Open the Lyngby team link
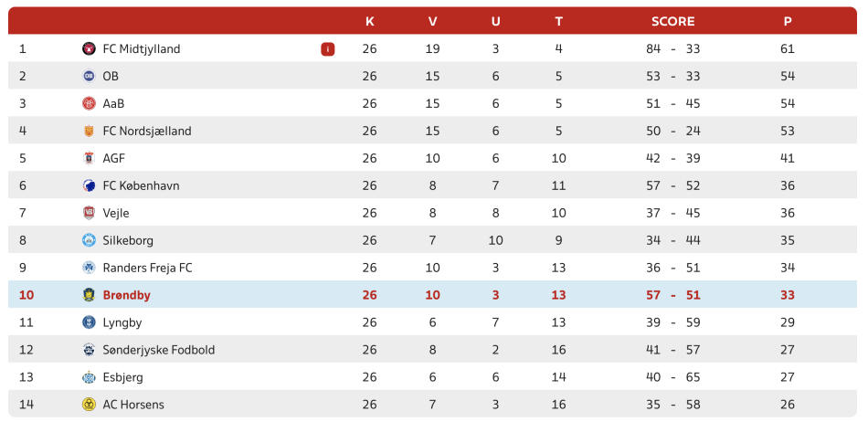 click(122, 323)
